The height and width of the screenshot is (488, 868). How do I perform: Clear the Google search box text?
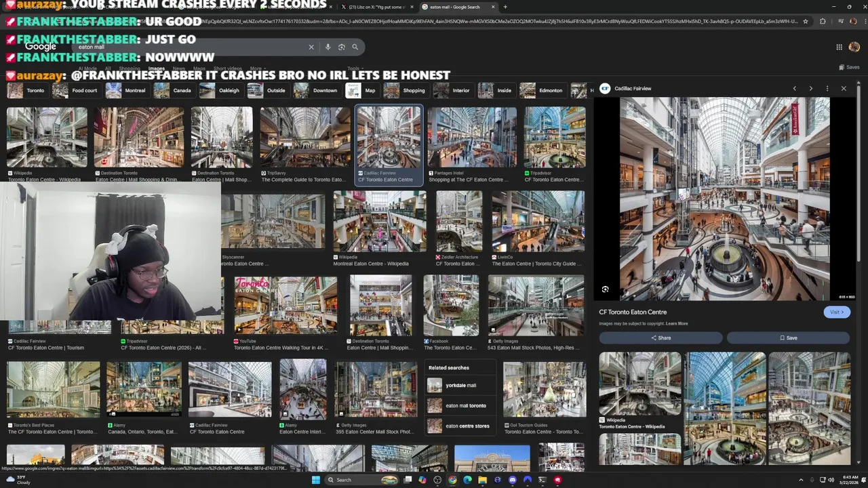coord(311,47)
